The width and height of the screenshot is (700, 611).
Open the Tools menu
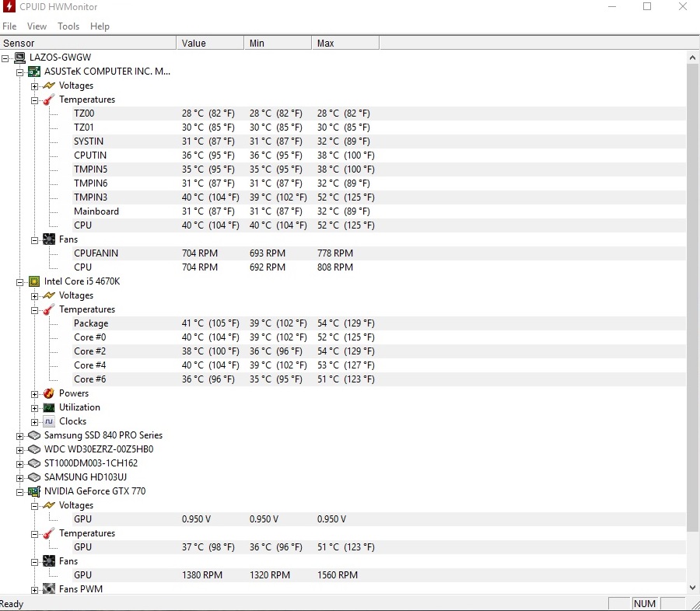coord(68,26)
